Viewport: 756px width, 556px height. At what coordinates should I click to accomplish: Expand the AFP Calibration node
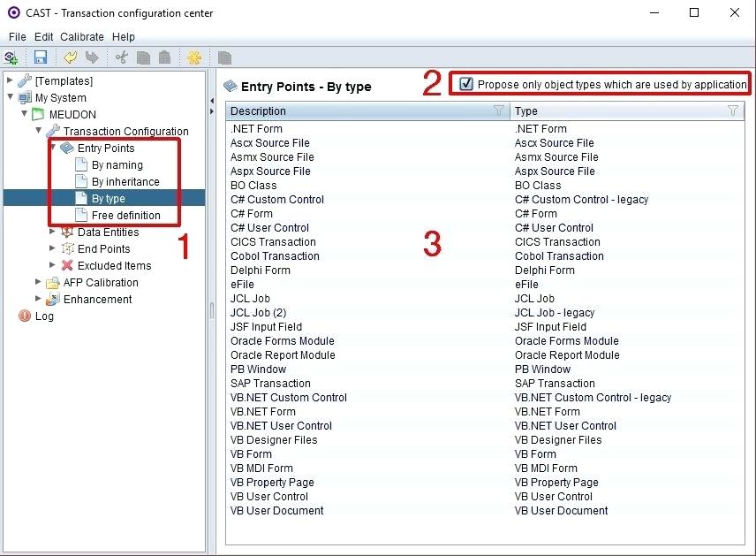(39, 283)
